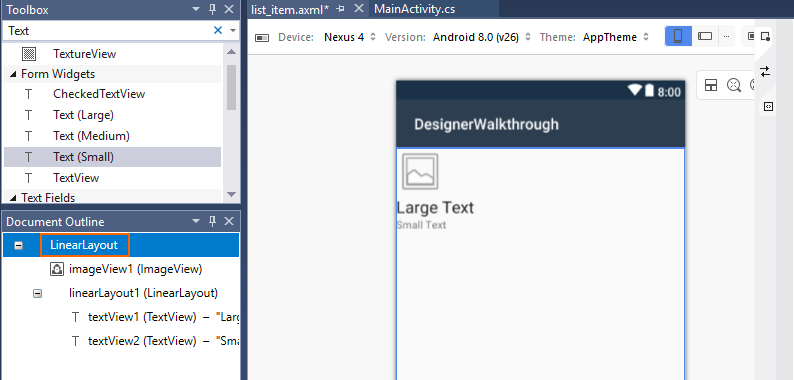Open Device dropdown showing Nexus 4
Screen dimensions: 794x380
(x=350, y=37)
